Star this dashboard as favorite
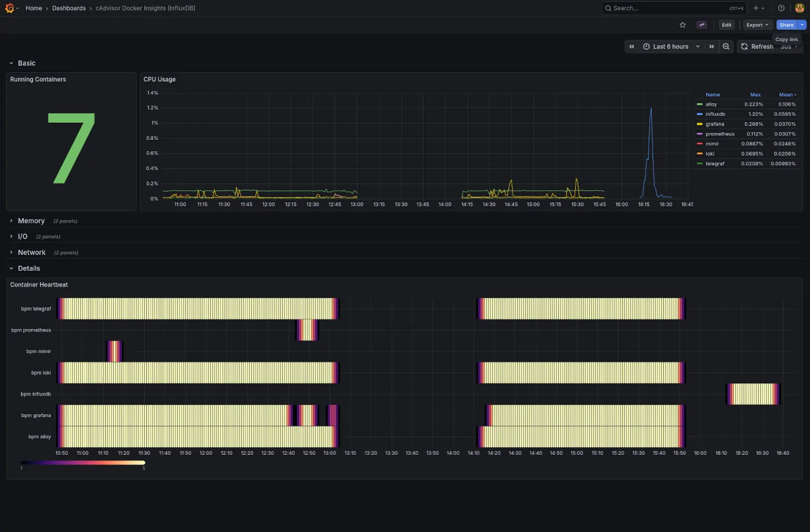The width and height of the screenshot is (810, 532). pyautogui.click(x=682, y=25)
